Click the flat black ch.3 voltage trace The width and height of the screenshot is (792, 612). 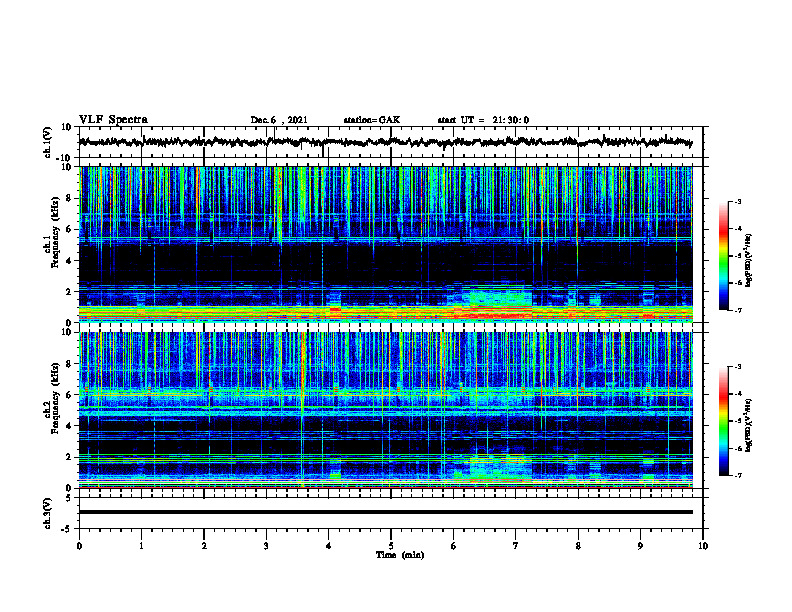pyautogui.click(x=385, y=512)
